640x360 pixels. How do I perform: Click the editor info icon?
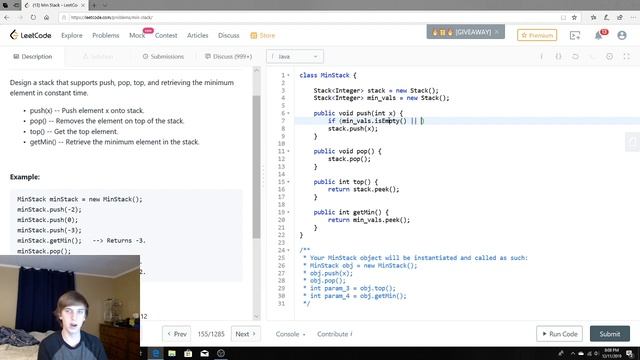(x=541, y=56)
